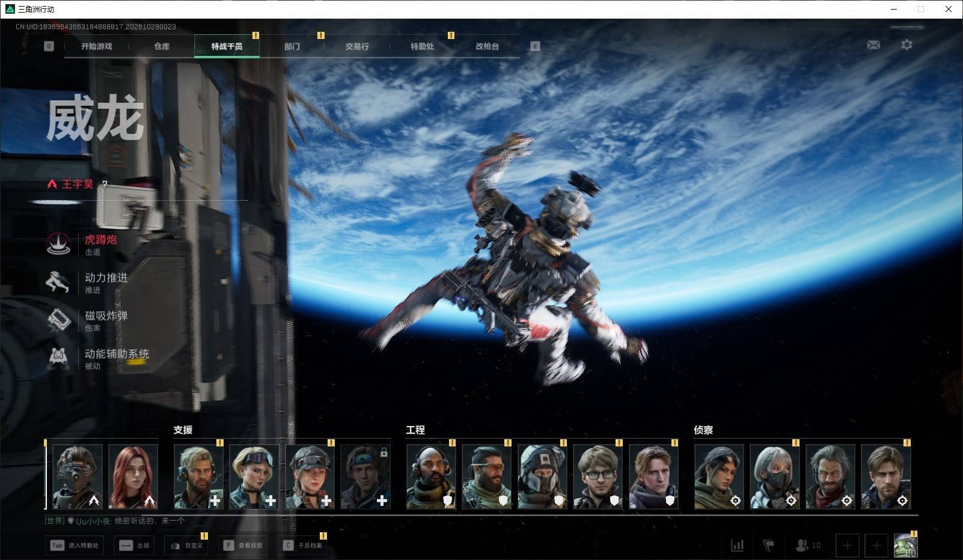Screen dimensions: 963x560
Task: Click the 干员档案 button
Action: point(304,546)
